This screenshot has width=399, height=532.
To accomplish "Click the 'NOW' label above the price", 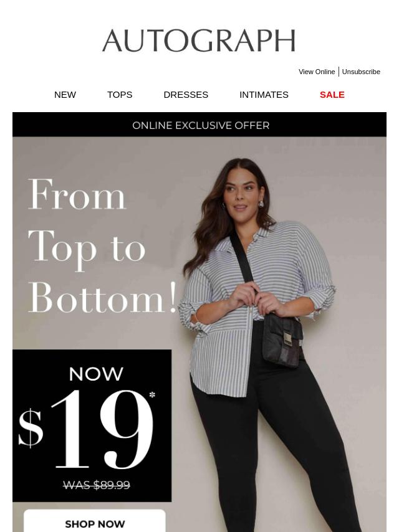I will point(96,374).
